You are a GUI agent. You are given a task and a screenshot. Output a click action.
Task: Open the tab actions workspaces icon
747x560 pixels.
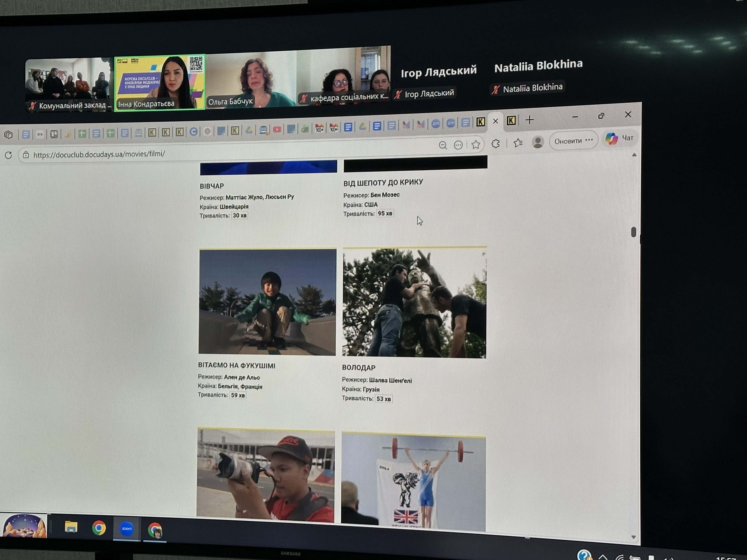8,135
